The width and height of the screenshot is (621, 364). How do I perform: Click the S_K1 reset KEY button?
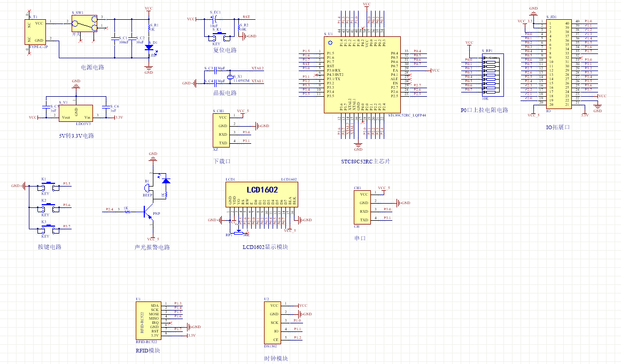[x=218, y=36]
